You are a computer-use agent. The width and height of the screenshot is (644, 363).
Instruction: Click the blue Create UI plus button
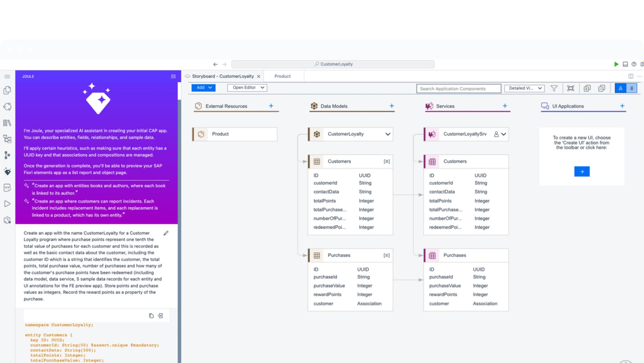tap(582, 172)
